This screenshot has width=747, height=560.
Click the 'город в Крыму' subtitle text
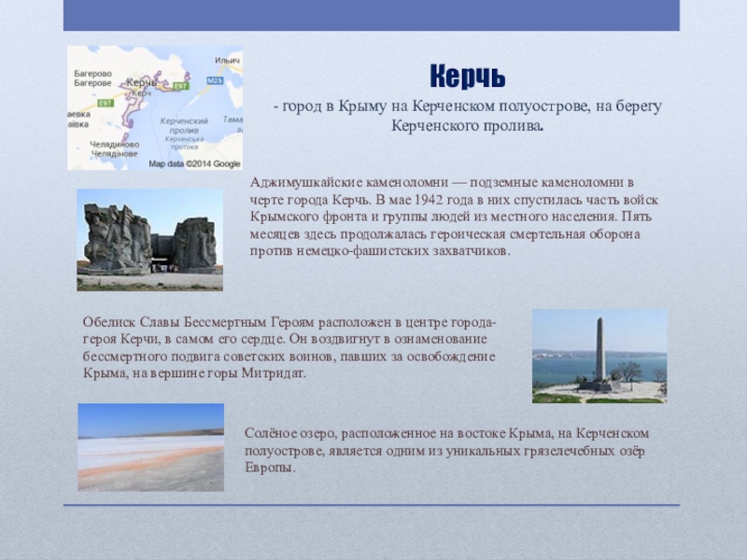tap(468, 116)
